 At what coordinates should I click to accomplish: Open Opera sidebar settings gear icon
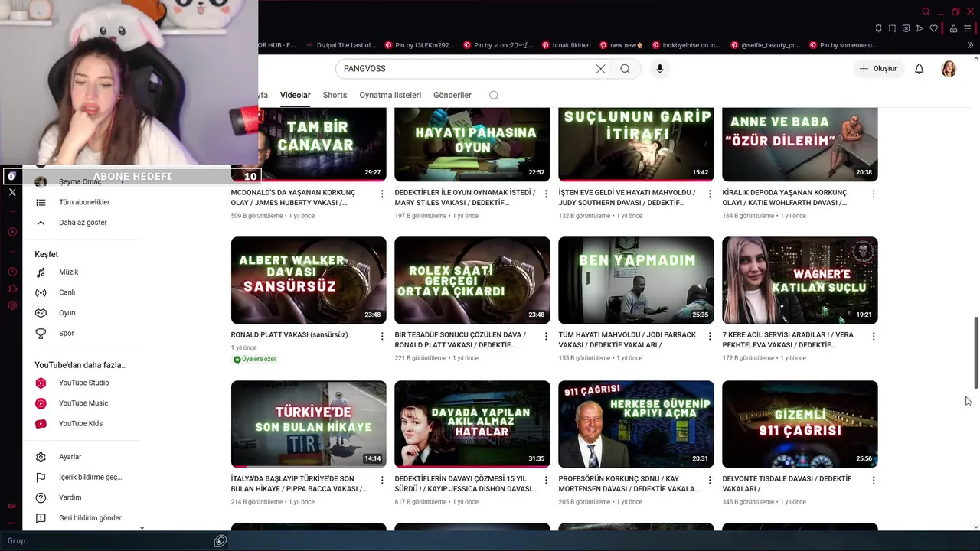(x=12, y=305)
